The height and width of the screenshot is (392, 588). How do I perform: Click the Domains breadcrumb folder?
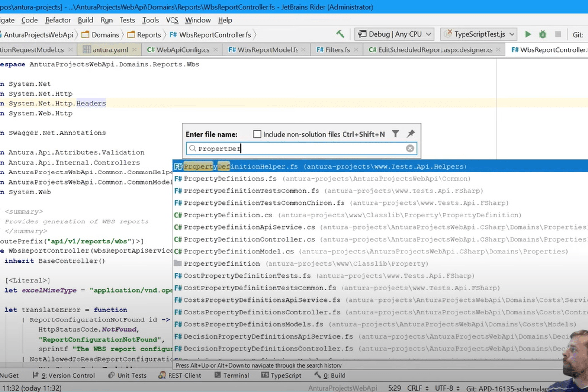100,35
